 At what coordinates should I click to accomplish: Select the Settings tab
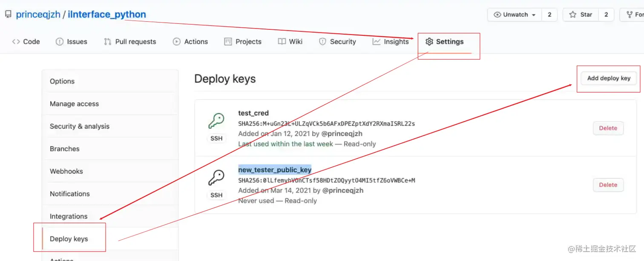(x=445, y=42)
